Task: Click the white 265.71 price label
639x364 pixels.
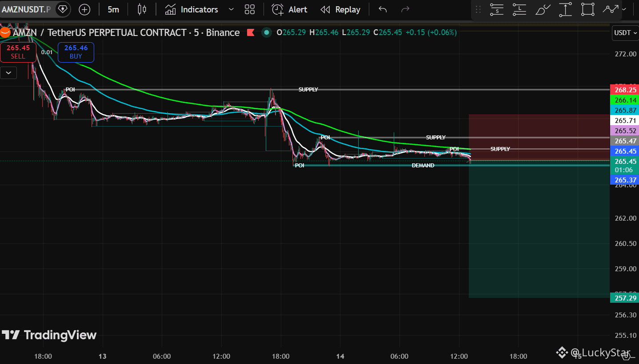Action: (625, 120)
